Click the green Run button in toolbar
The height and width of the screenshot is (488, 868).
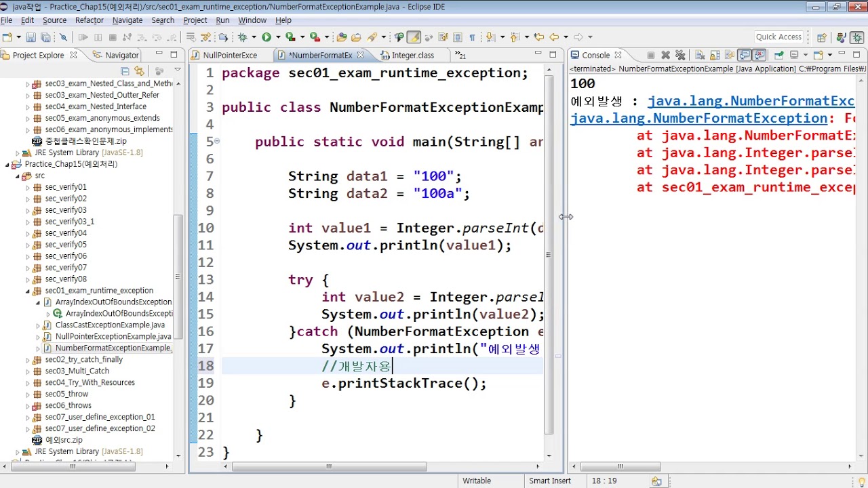pos(266,37)
